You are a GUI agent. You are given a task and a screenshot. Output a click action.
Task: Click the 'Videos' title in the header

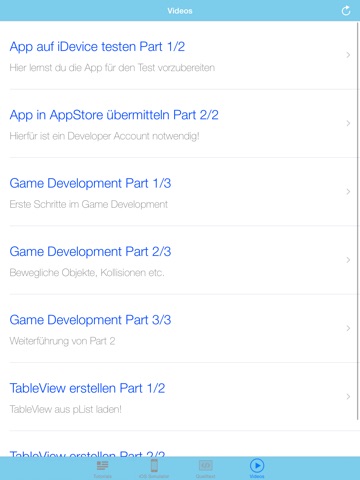(180, 11)
